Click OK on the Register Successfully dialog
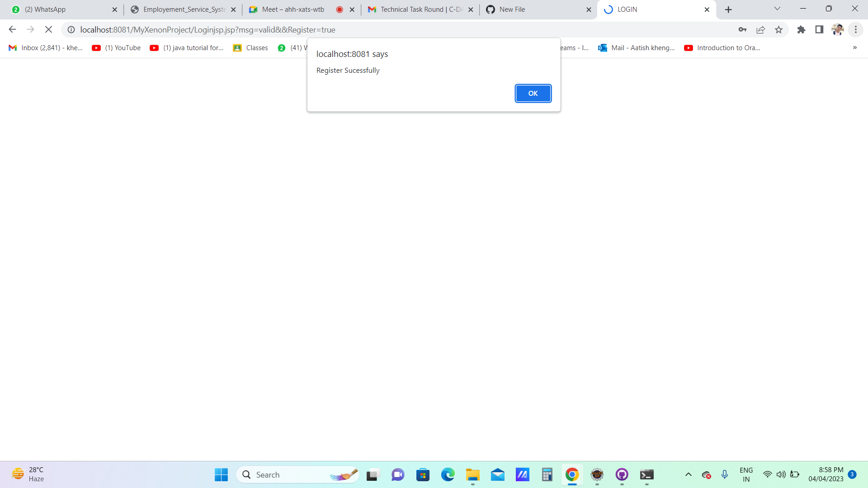The width and height of the screenshot is (868, 488). pyautogui.click(x=533, y=93)
